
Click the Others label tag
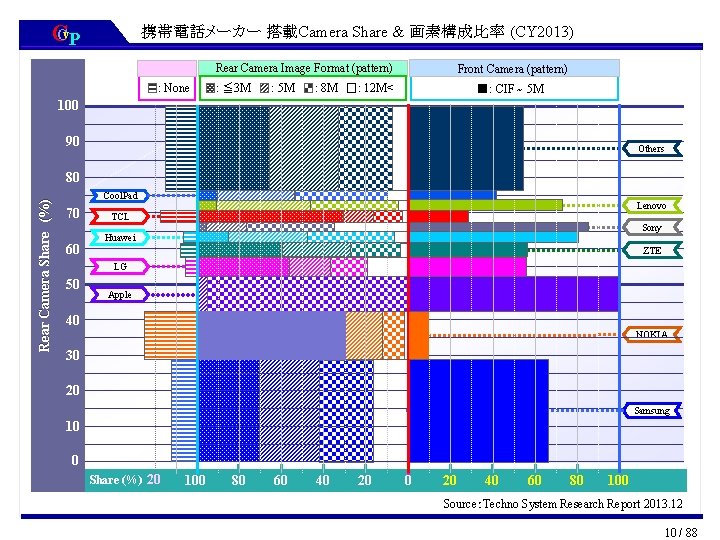pyautogui.click(x=652, y=149)
